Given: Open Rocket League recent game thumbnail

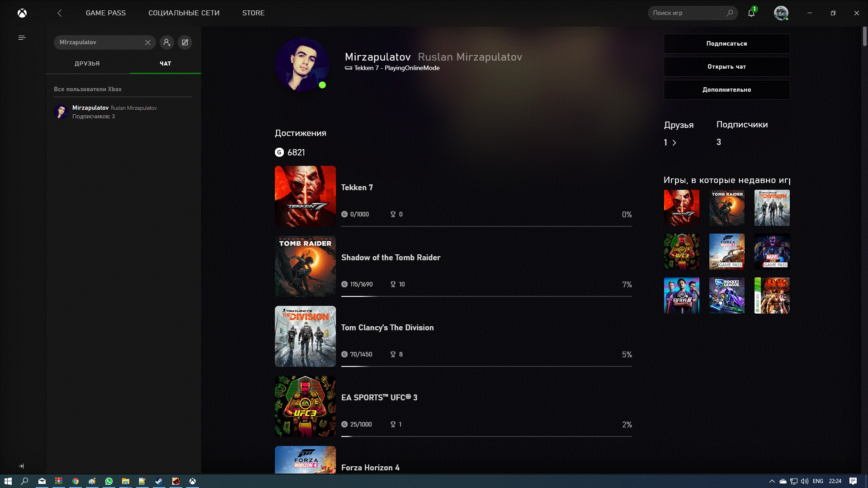Looking at the screenshot, I should pyautogui.click(x=726, y=296).
